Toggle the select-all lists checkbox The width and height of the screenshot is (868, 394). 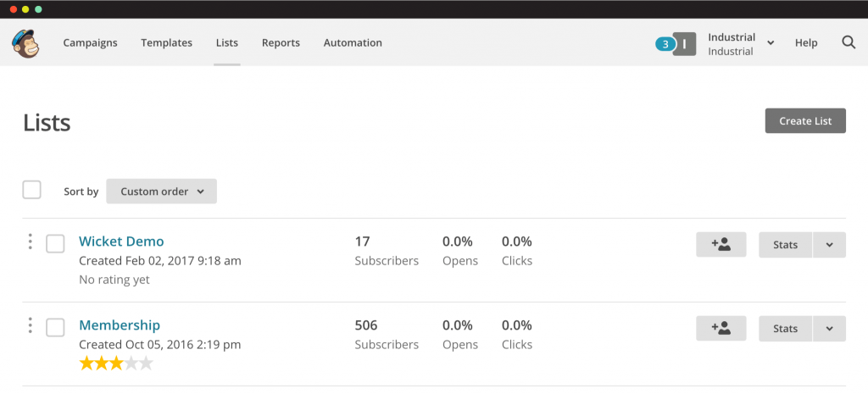click(x=31, y=190)
